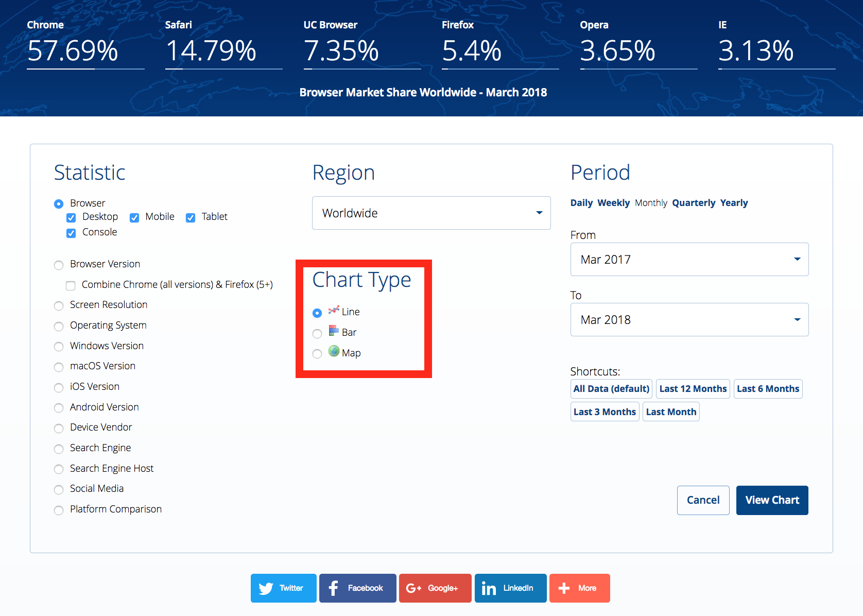Select the Bar chart type radio
This screenshot has height=616, width=863.
point(317,333)
